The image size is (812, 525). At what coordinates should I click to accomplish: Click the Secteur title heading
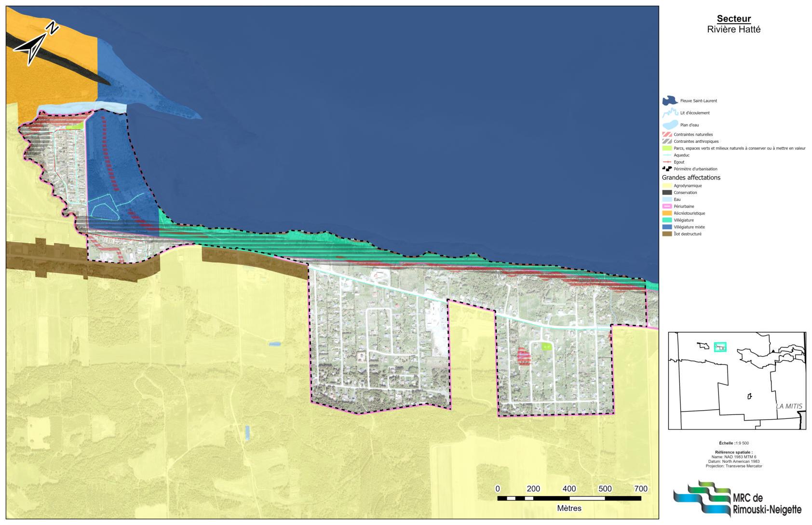pyautogui.click(x=733, y=19)
